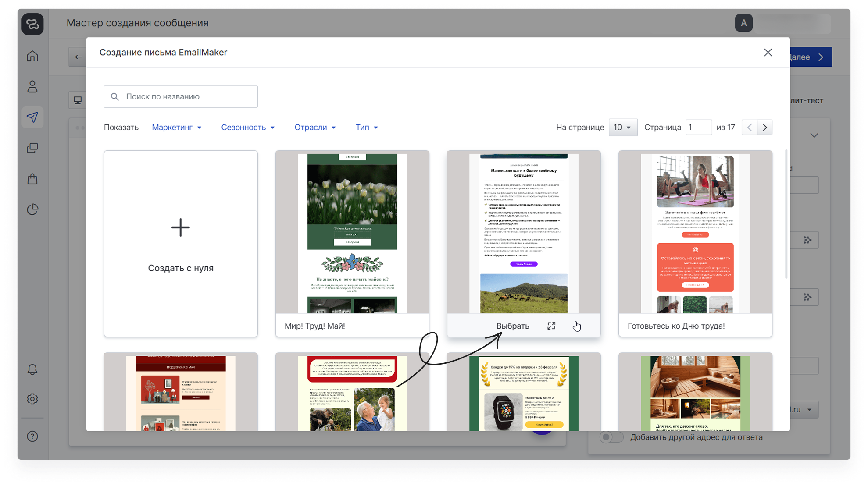Screen dimensions: 868x486
Task: Click the Далее button
Action: click(x=811, y=57)
